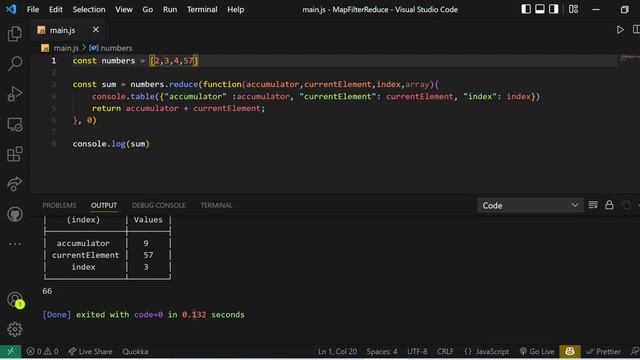Toggle Primary Side Bar layout icon
The image size is (640, 360).
coord(526,9)
